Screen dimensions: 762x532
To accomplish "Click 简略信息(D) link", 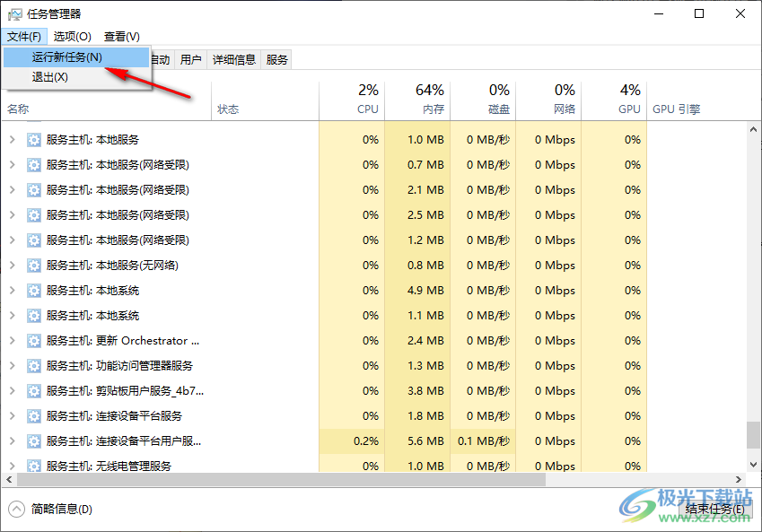I will click(x=62, y=510).
